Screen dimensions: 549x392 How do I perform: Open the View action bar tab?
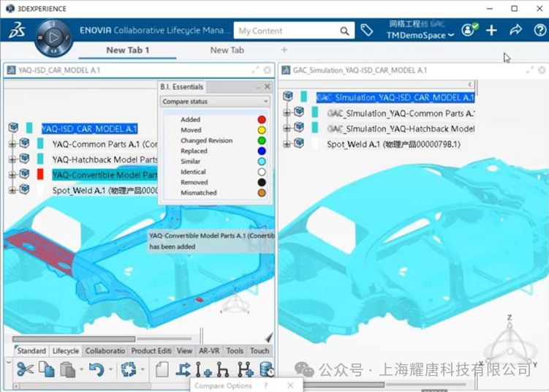pos(184,350)
